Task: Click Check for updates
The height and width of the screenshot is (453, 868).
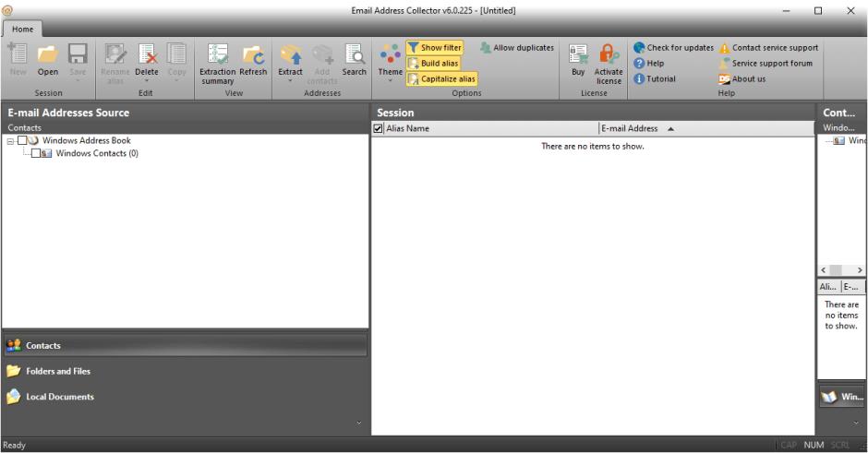Action: [x=674, y=48]
